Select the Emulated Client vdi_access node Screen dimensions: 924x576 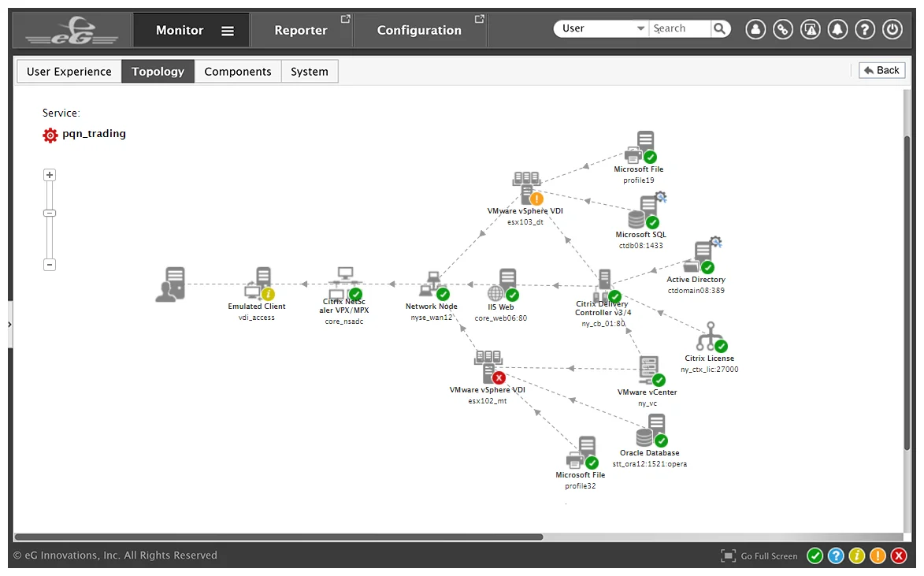[259, 284]
